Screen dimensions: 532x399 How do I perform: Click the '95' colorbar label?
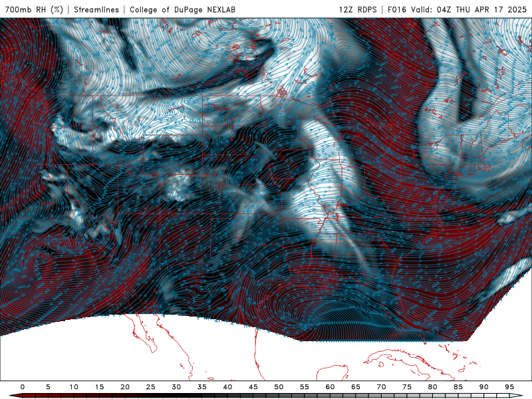pos(509,387)
